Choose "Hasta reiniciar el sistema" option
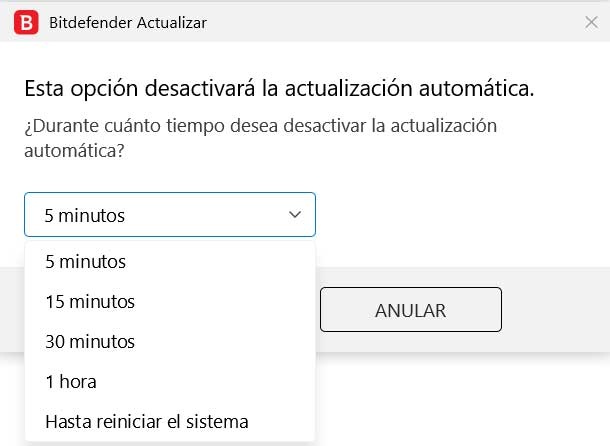 click(x=146, y=421)
